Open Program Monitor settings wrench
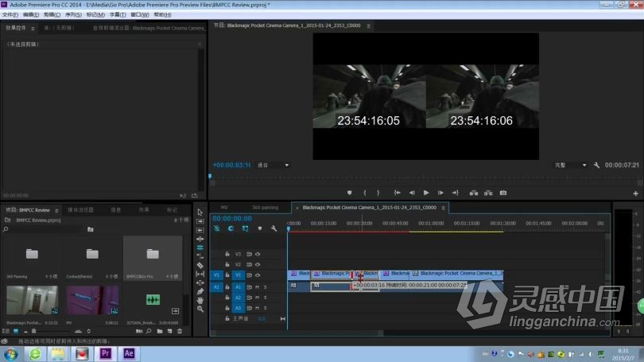 pos(596,165)
